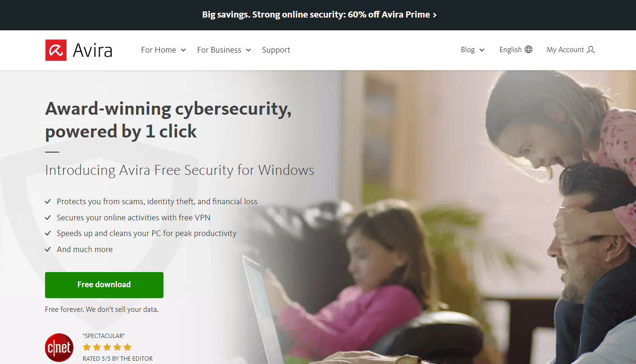Click the globe language icon
The image size is (636, 364).
(528, 49)
